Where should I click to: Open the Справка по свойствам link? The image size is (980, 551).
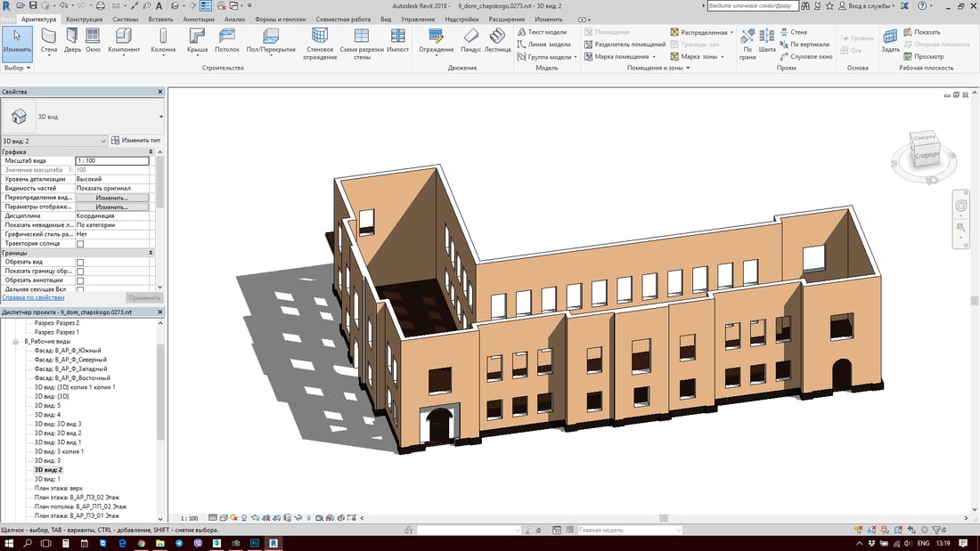pyautogui.click(x=33, y=297)
